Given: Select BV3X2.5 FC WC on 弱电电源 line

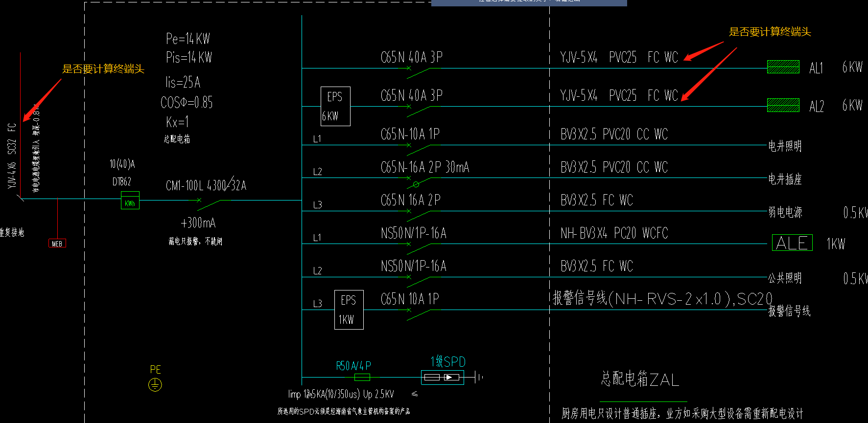Looking at the screenshot, I should tap(597, 200).
